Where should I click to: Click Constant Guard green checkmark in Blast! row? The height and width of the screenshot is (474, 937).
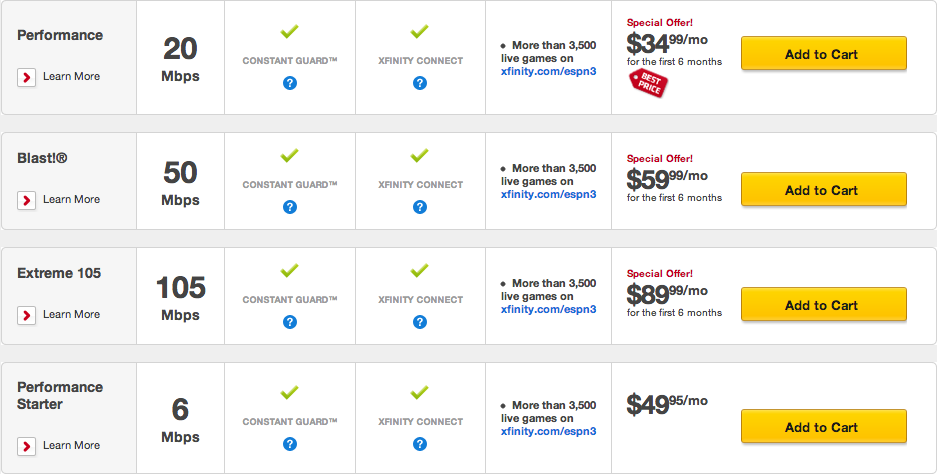289,155
